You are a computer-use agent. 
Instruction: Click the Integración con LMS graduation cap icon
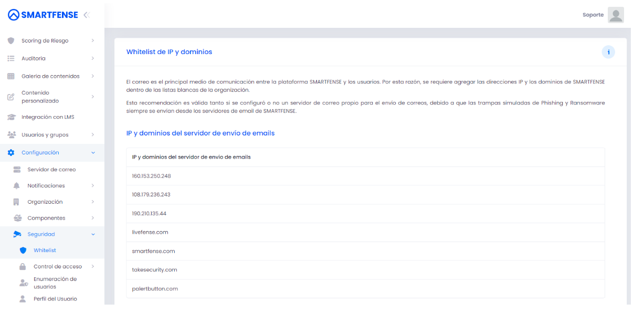11,117
